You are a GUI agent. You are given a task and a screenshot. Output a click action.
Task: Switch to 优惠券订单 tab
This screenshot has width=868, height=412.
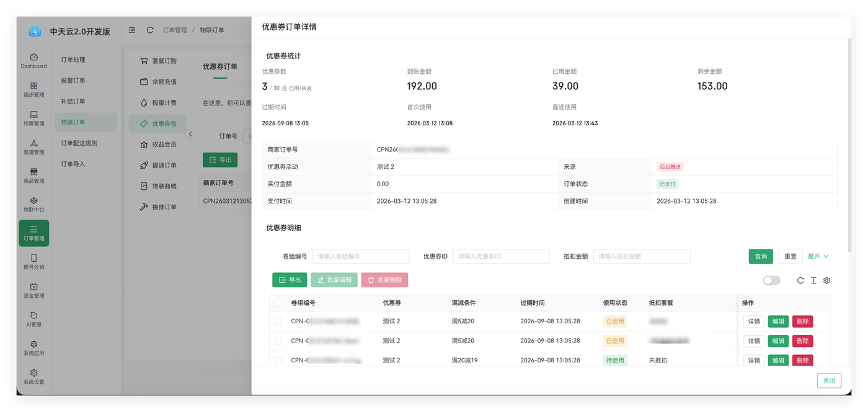[x=220, y=66]
